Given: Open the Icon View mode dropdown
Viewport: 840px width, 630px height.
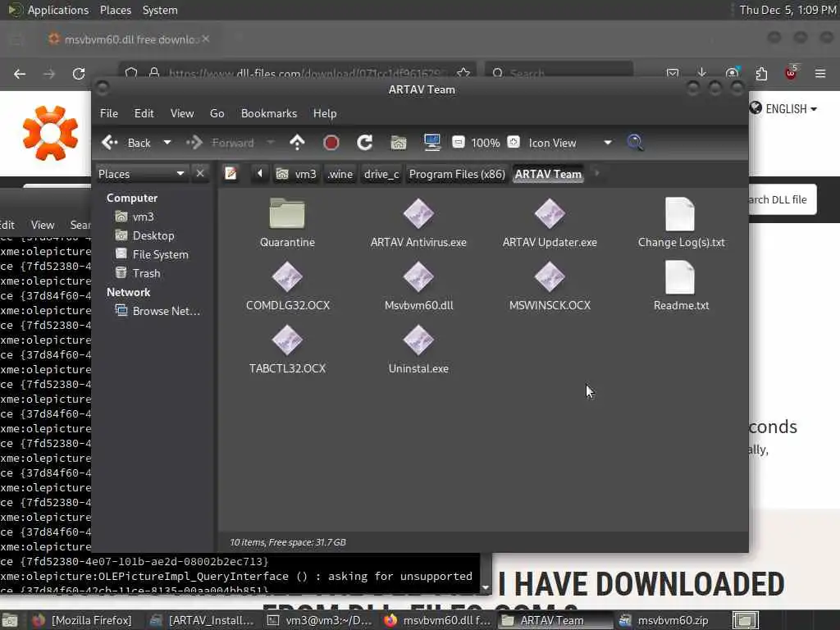Looking at the screenshot, I should click(570, 143).
